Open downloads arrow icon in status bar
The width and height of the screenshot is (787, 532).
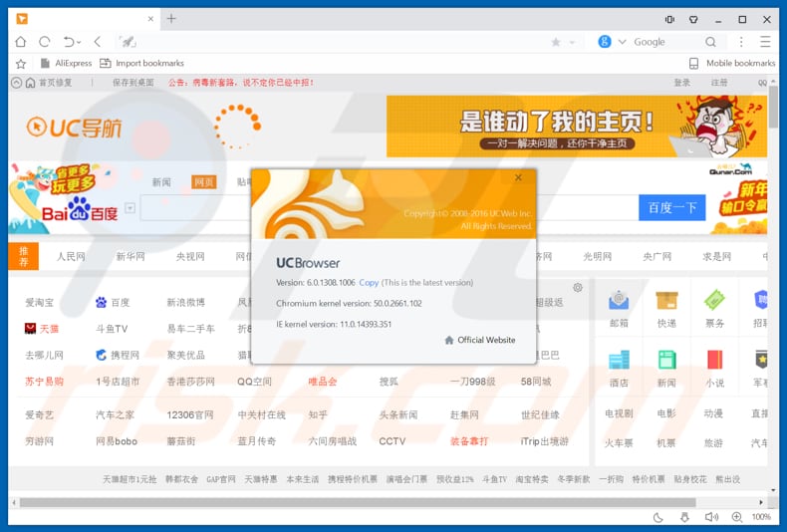point(684,517)
